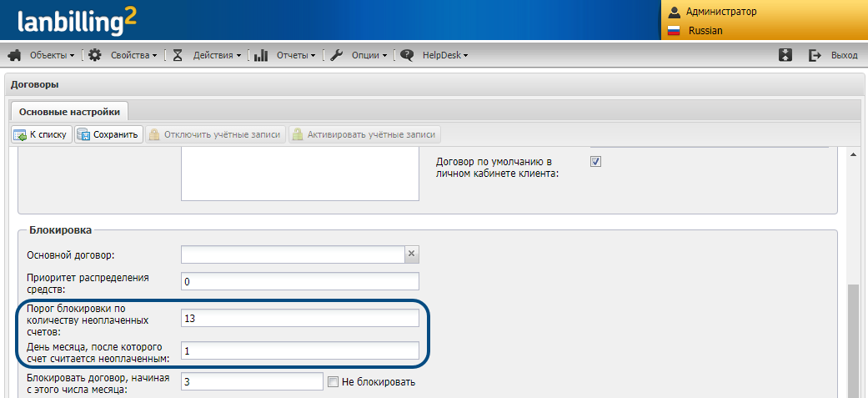Open the Опции menu

tap(369, 55)
